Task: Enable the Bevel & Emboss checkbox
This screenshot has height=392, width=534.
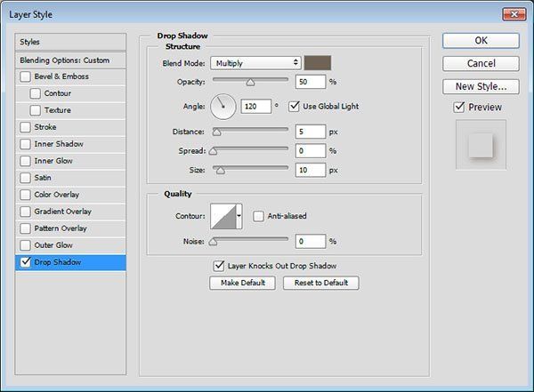Action: (x=25, y=76)
